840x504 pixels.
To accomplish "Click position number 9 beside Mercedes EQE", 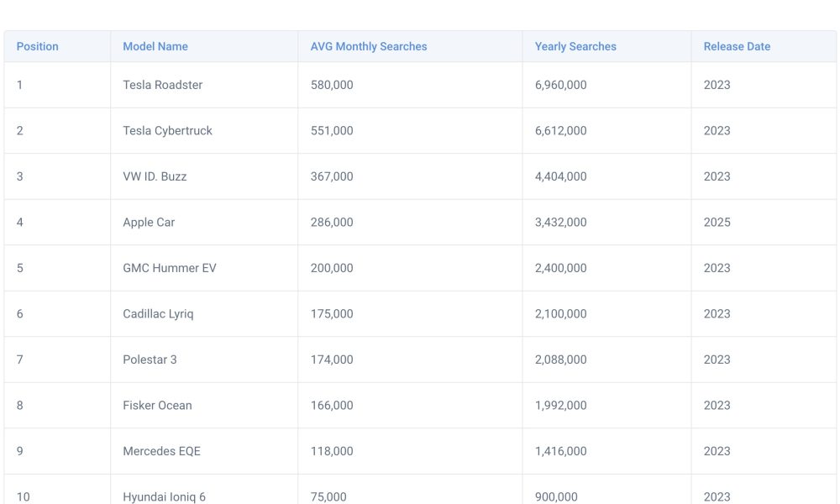I will 20,452.
